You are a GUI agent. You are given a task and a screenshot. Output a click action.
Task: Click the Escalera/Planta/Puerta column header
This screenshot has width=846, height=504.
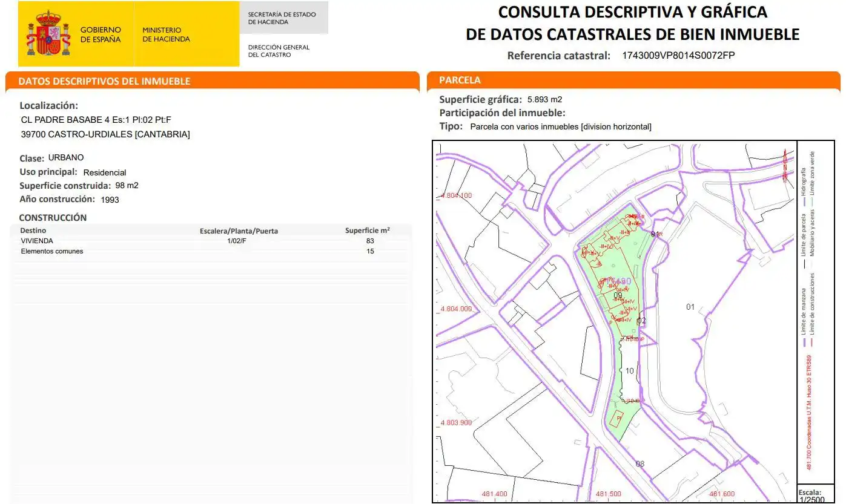239,231
